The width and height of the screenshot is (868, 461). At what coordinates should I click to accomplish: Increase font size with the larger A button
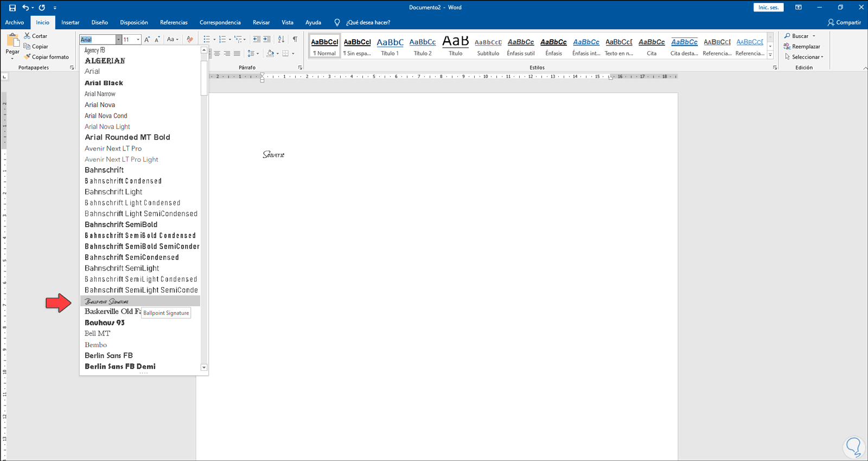coord(147,40)
